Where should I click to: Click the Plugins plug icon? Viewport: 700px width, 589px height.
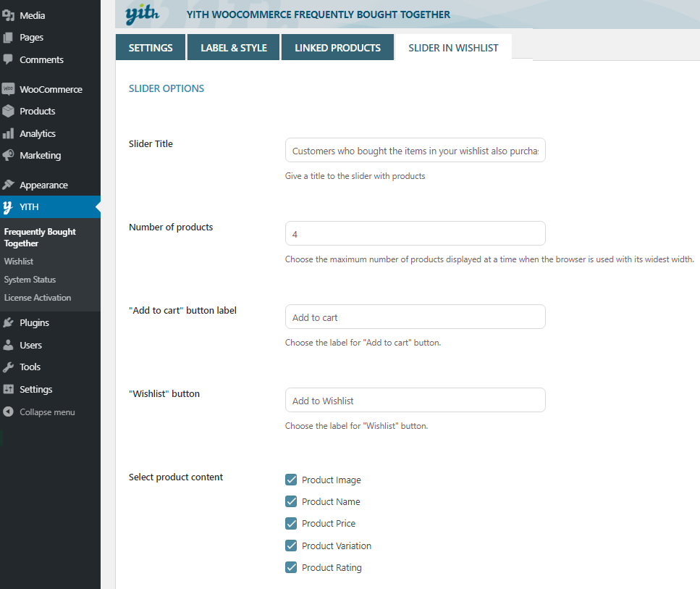[x=8, y=322]
